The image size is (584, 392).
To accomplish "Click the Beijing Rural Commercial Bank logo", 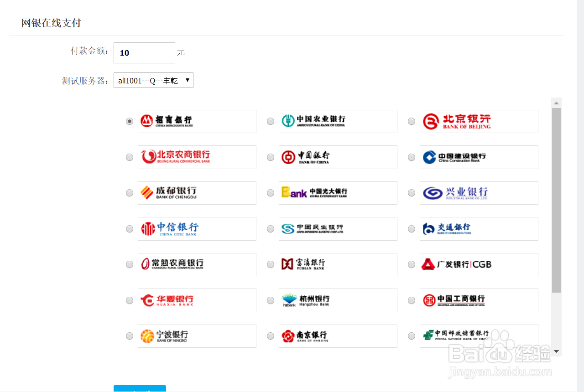I will (x=197, y=157).
